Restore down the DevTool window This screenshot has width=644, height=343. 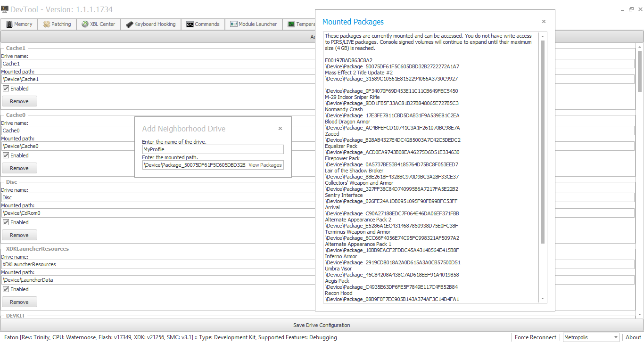[631, 9]
